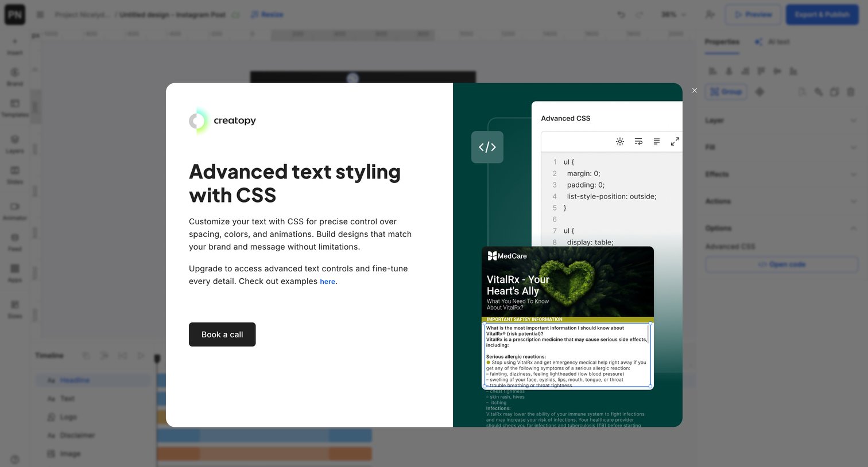This screenshot has height=467, width=868.
Task: Click the Book a call button
Action: pos(222,334)
